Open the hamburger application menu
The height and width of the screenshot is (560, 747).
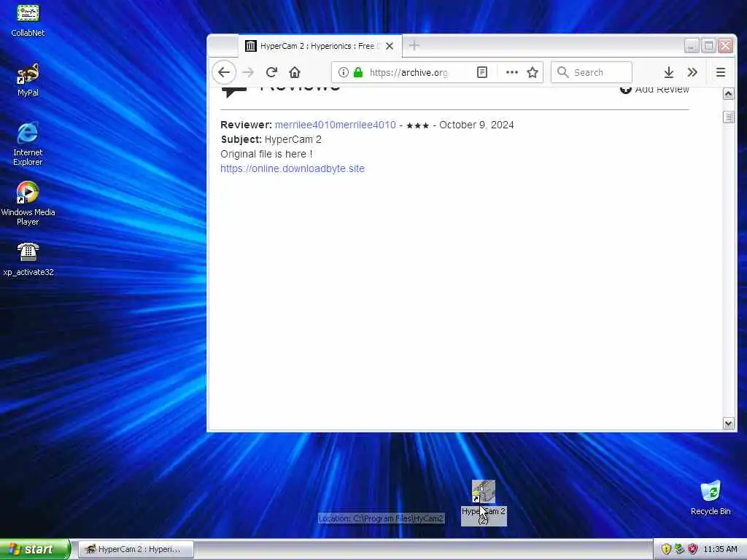pyautogui.click(x=720, y=72)
